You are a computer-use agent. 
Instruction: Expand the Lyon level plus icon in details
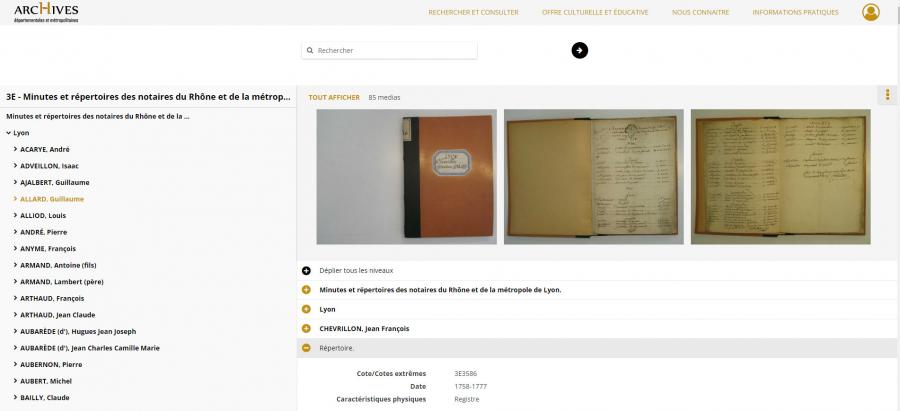[306, 309]
